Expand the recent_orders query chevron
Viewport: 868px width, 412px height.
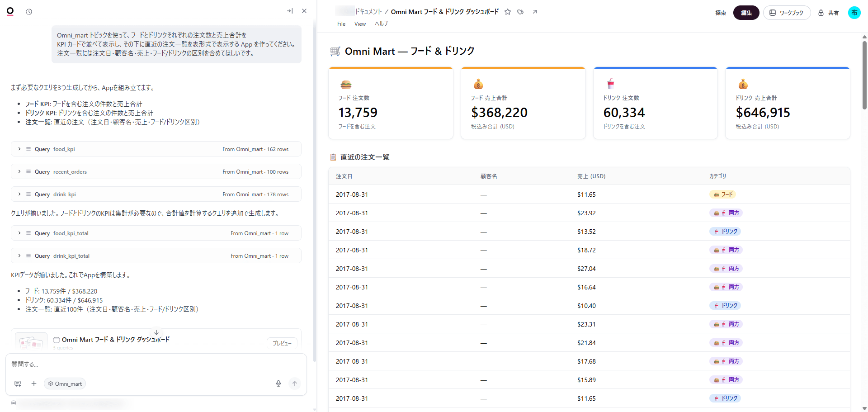(x=19, y=171)
